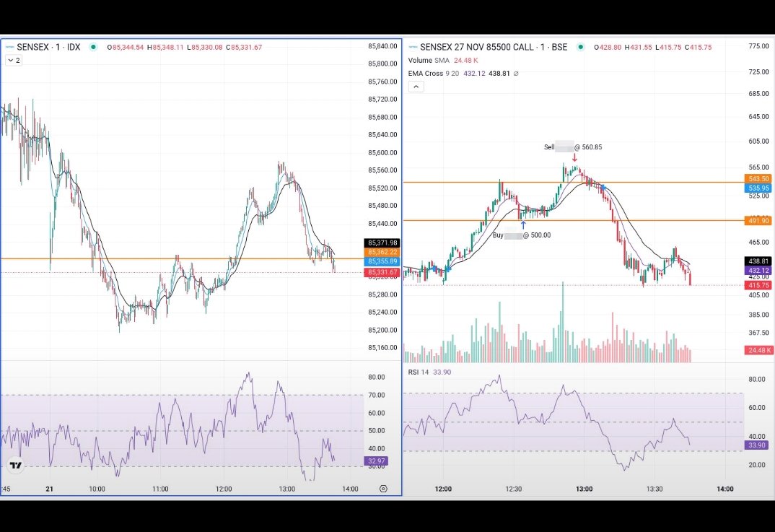Click the RSI 14 indicator legend
Screen dimensions: 775x532
[x=429, y=372]
